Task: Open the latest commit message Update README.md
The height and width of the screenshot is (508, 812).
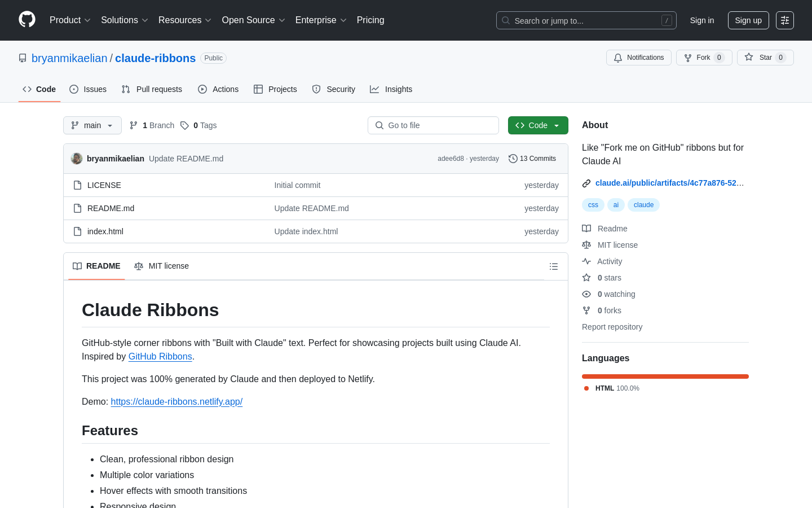Action: point(186,159)
